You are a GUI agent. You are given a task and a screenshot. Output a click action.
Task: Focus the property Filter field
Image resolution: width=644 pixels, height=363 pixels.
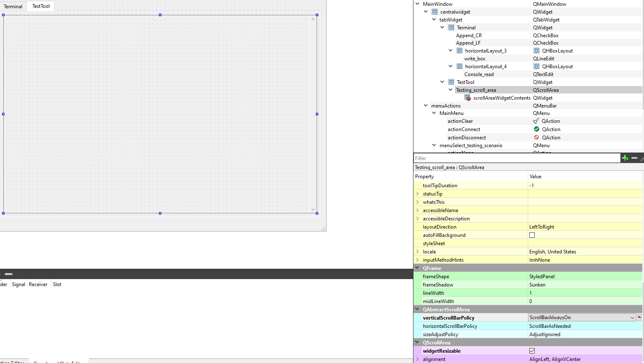pos(517,158)
